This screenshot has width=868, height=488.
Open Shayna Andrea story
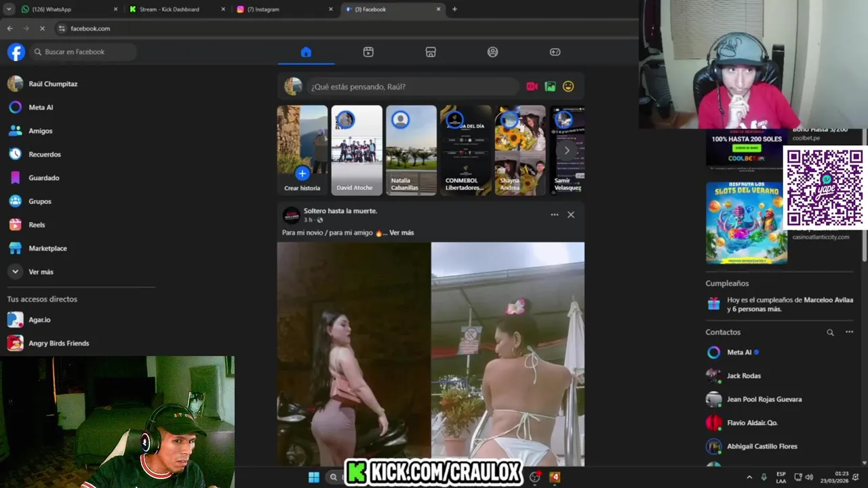coord(520,150)
